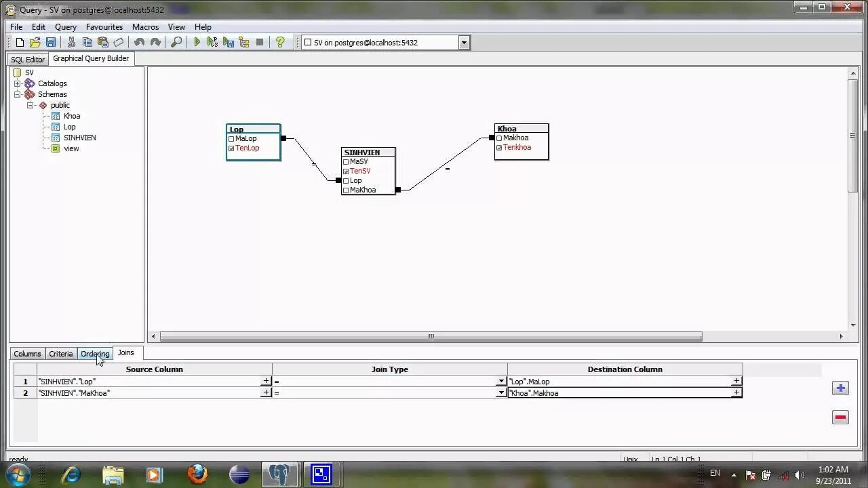Open Windows Explorer folder on the taskbar
Viewport: 868px width, 488px height.
113,474
